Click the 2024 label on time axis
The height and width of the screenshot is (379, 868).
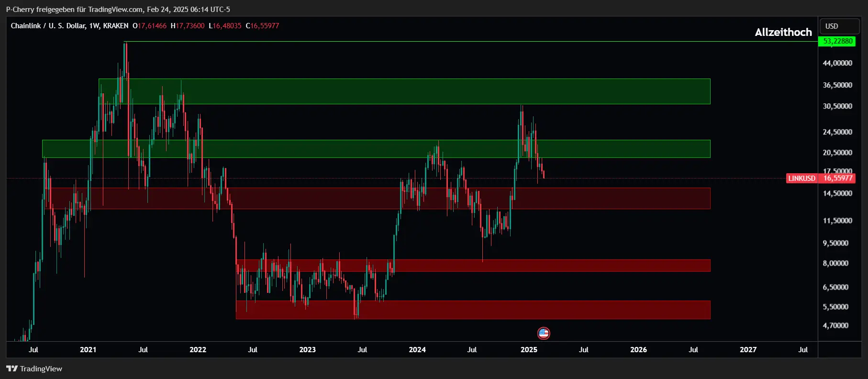coord(417,350)
